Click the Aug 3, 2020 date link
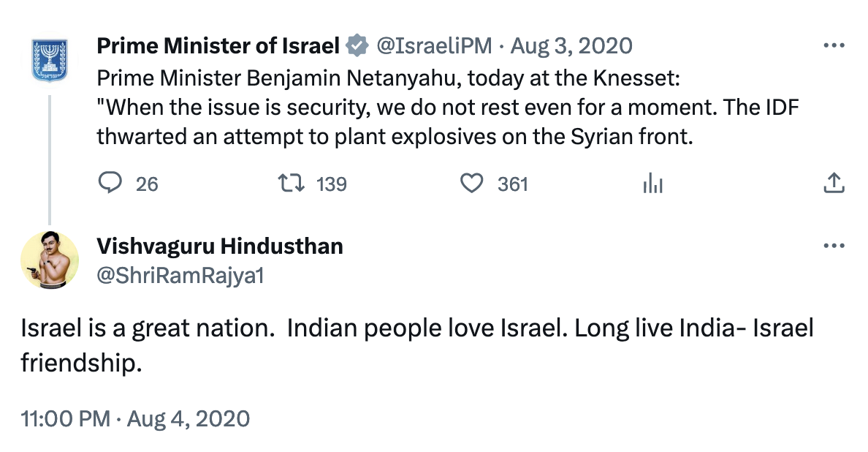This screenshot has height=452, width=868. tap(571, 46)
